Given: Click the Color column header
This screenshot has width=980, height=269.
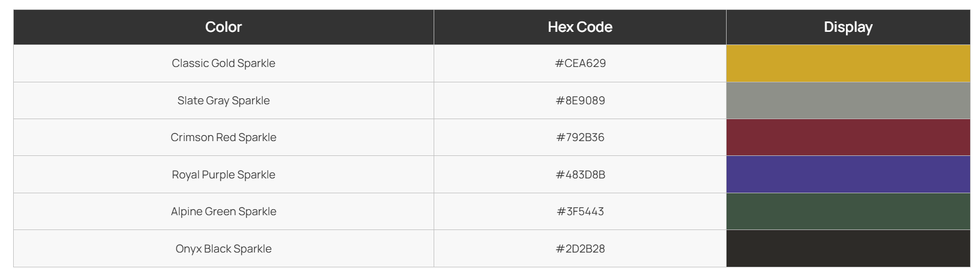Looking at the screenshot, I should pyautogui.click(x=224, y=27).
